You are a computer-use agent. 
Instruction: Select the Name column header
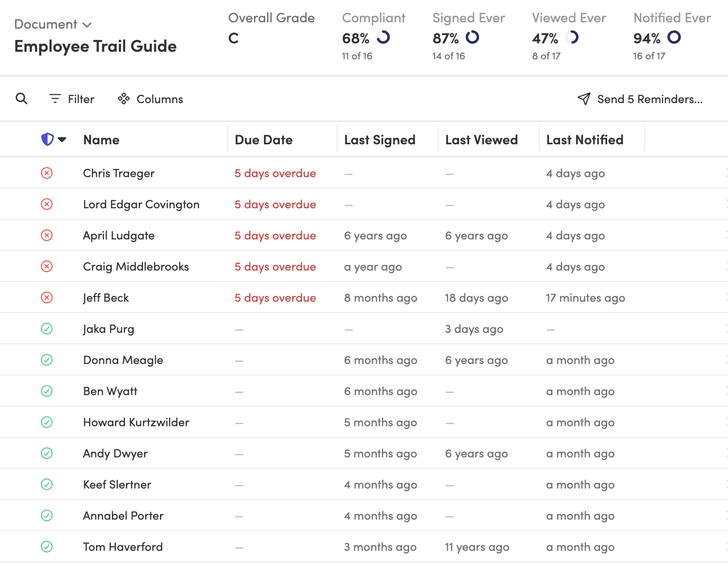101,140
